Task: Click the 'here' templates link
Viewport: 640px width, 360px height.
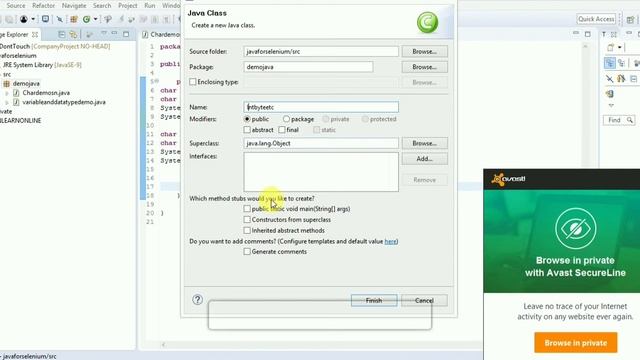Action: 390,242
